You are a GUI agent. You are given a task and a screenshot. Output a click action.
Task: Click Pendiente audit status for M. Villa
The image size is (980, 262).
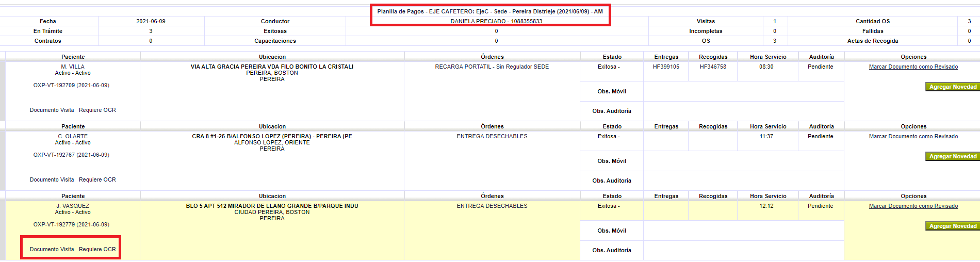[x=821, y=67]
